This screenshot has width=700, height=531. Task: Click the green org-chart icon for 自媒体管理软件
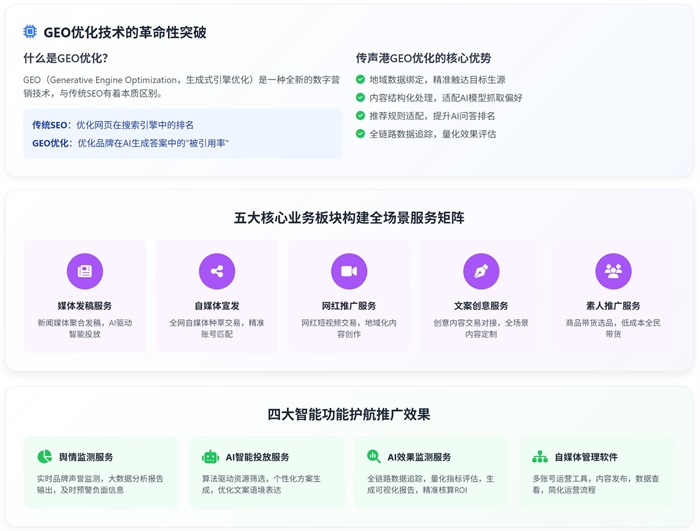coord(540,457)
